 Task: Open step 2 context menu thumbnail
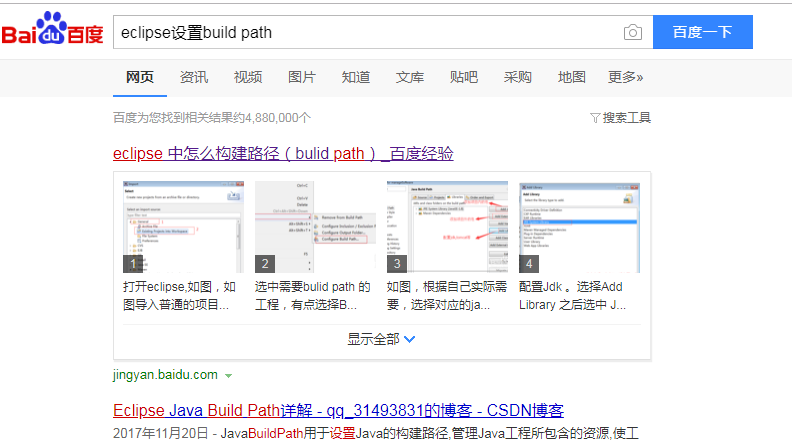pyautogui.click(x=315, y=227)
